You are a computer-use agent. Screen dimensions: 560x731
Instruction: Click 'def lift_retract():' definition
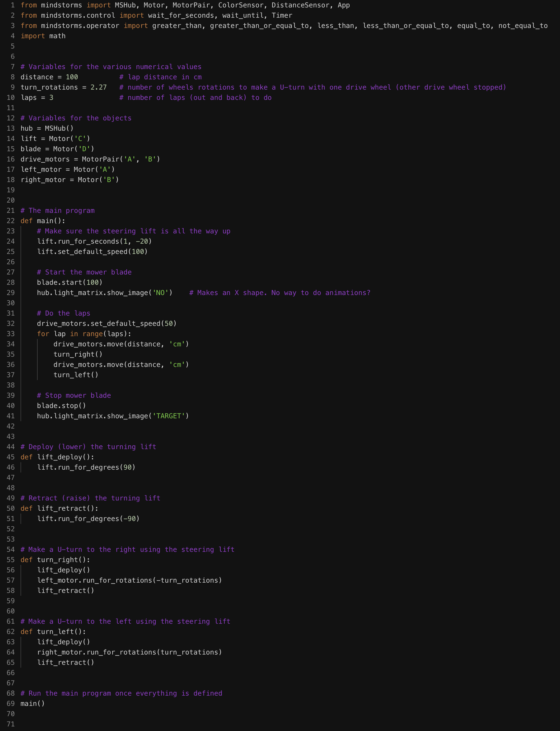click(59, 508)
